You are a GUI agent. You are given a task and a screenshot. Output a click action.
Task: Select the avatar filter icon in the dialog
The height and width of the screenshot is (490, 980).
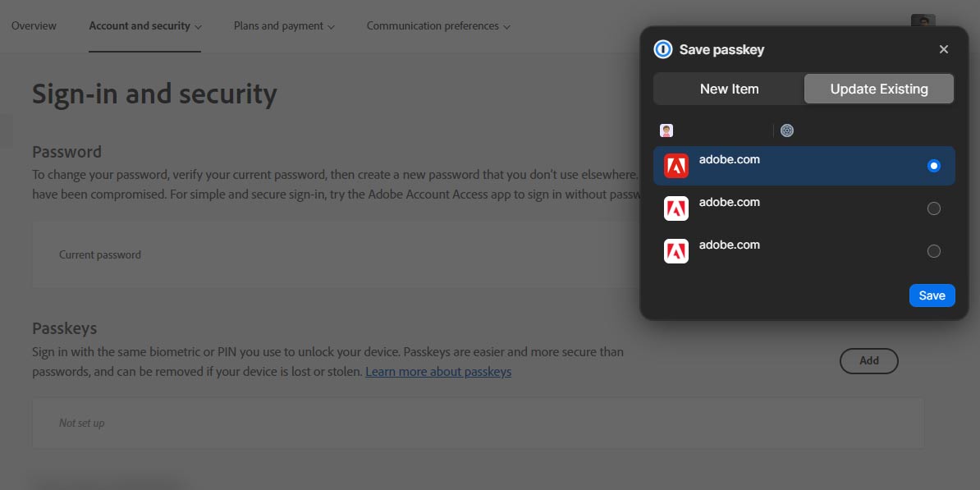tap(666, 130)
